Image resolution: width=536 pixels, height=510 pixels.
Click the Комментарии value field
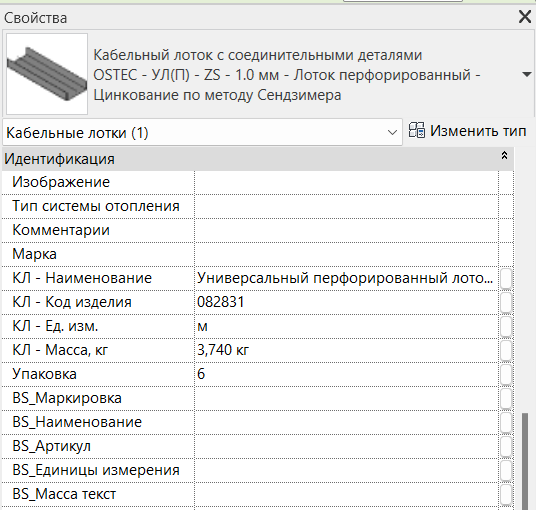click(346, 230)
